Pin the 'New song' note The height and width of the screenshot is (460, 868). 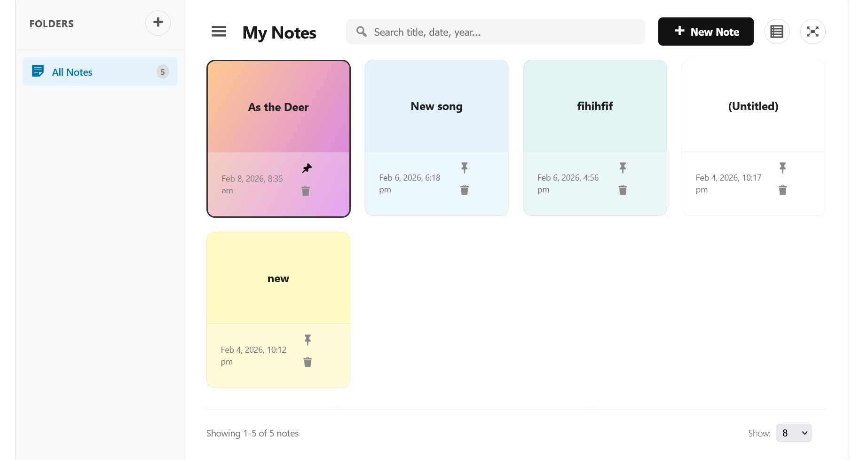click(x=465, y=168)
